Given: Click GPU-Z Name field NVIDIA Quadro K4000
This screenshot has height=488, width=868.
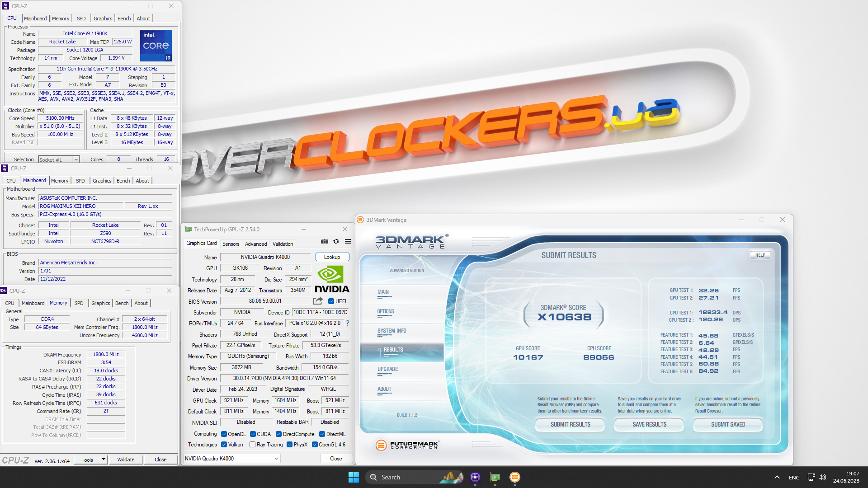Looking at the screenshot, I should (265, 257).
